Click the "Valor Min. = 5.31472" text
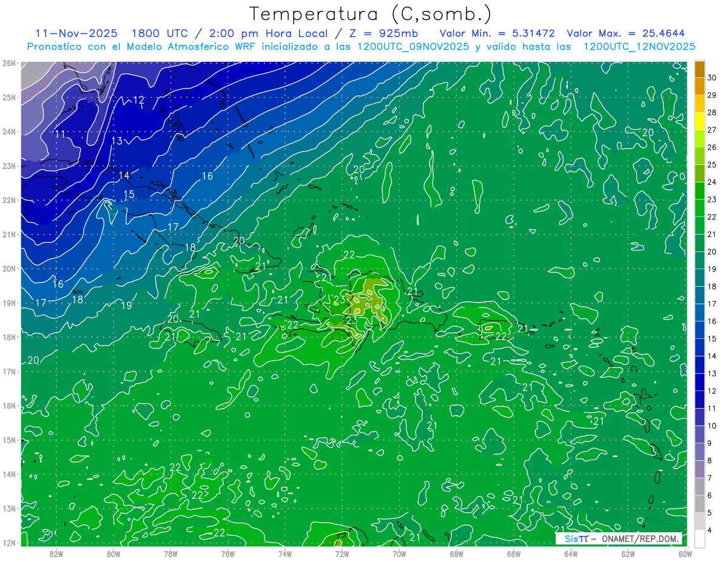Screen dimensions: 728x562 (x=497, y=33)
